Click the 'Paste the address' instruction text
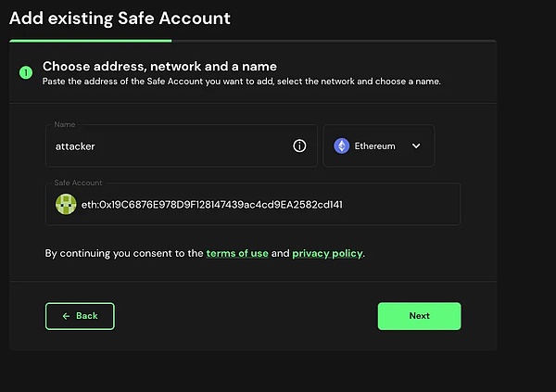The height and width of the screenshot is (392, 556). pyautogui.click(x=241, y=81)
